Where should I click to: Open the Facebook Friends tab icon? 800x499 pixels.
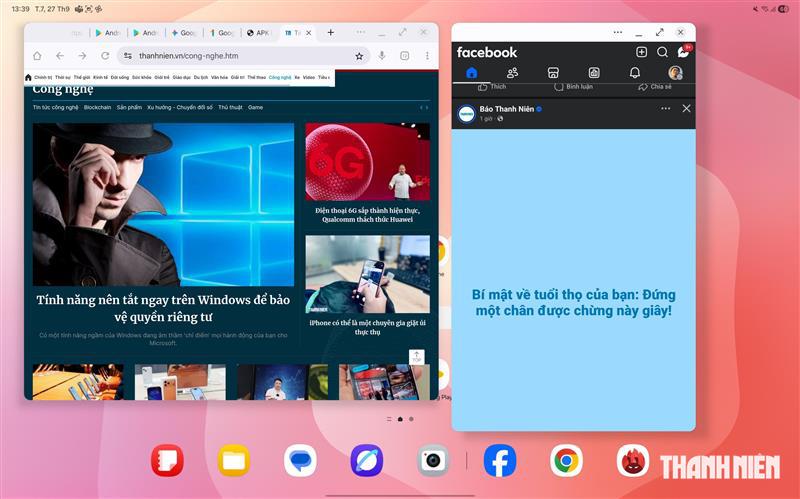pyautogui.click(x=512, y=73)
